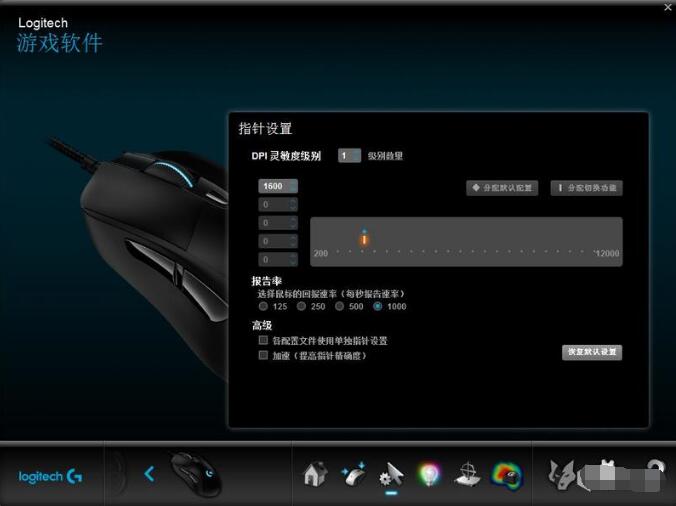The image size is (676, 506).
Task: Click the 恢复默认设置 button
Action: pos(592,352)
